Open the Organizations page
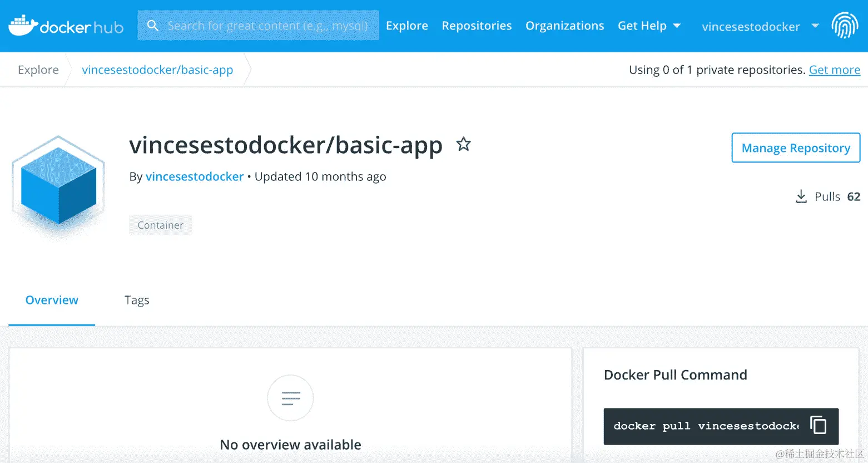Image resolution: width=868 pixels, height=463 pixels. [564, 25]
